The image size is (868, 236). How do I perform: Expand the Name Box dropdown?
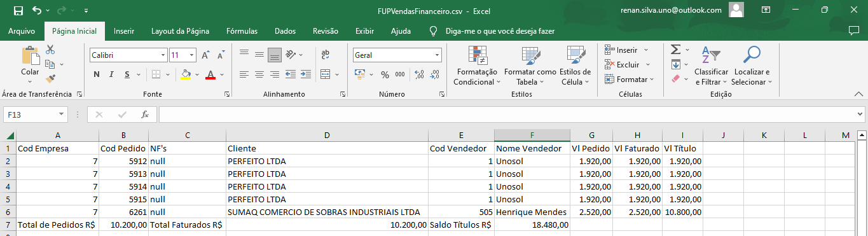point(61,115)
